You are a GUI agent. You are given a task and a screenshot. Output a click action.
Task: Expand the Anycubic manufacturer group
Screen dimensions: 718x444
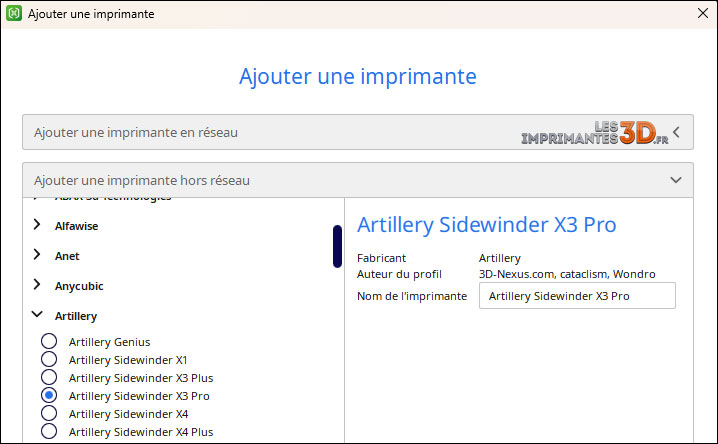pyautogui.click(x=37, y=285)
